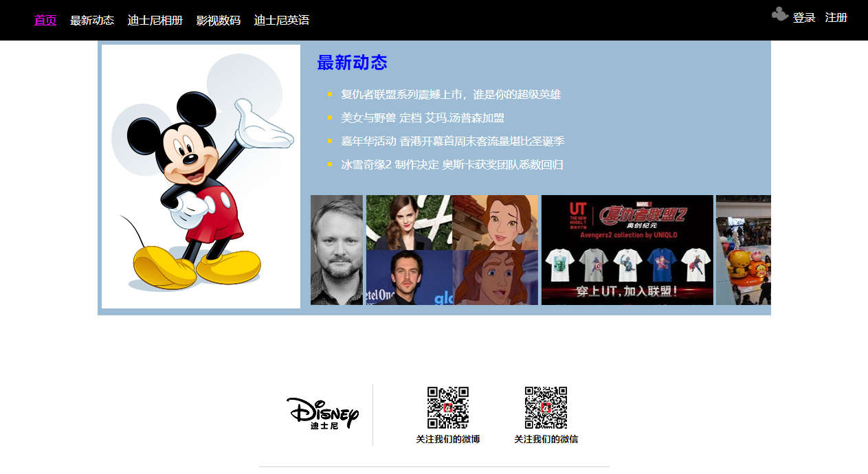Click the 登录 login link
The image size is (868, 474).
(x=804, y=18)
